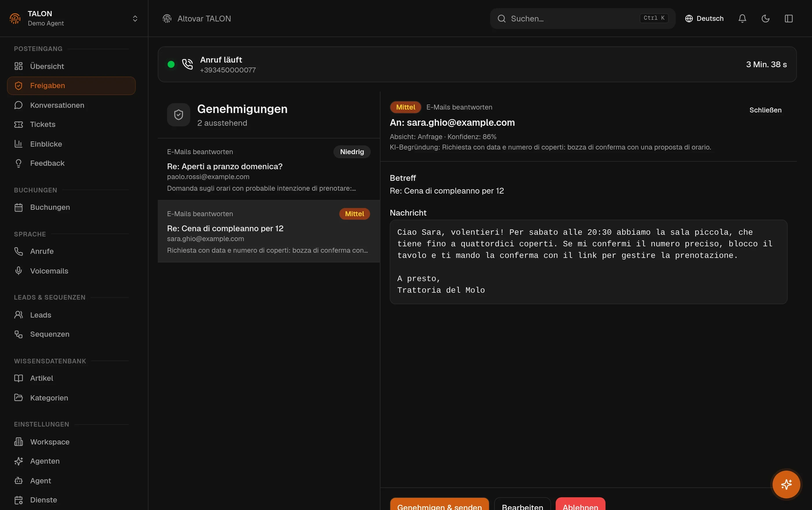Click the Niedrig priority badge
This screenshot has width=812, height=510.
(x=352, y=152)
